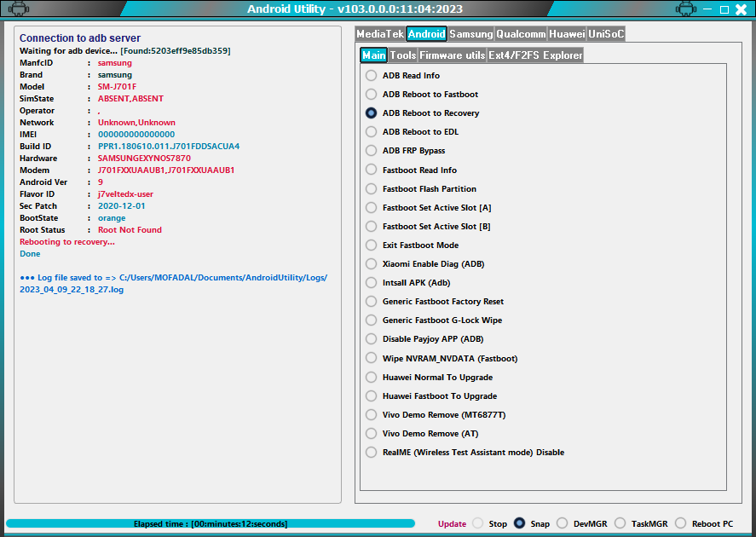Click the 'Connection to adb server' heading
Image resolution: width=756 pixels, height=537 pixels.
(x=80, y=38)
